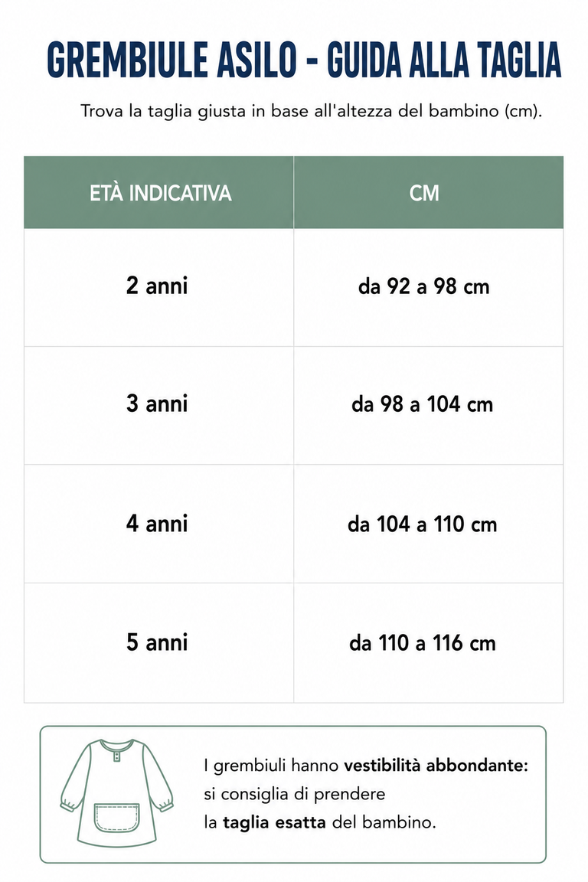The width and height of the screenshot is (588, 882).
Task: Click the bold text 'taglia esatta'
Action: 274,822
